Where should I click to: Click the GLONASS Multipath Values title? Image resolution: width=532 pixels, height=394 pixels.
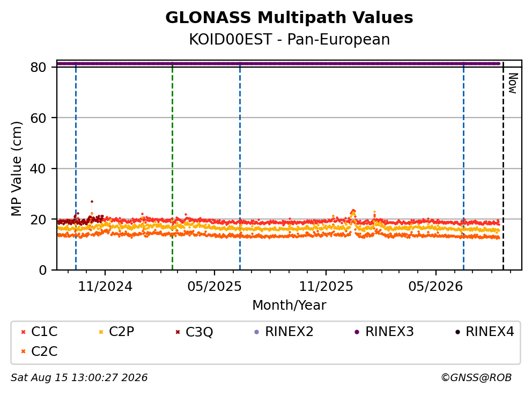(289, 18)
